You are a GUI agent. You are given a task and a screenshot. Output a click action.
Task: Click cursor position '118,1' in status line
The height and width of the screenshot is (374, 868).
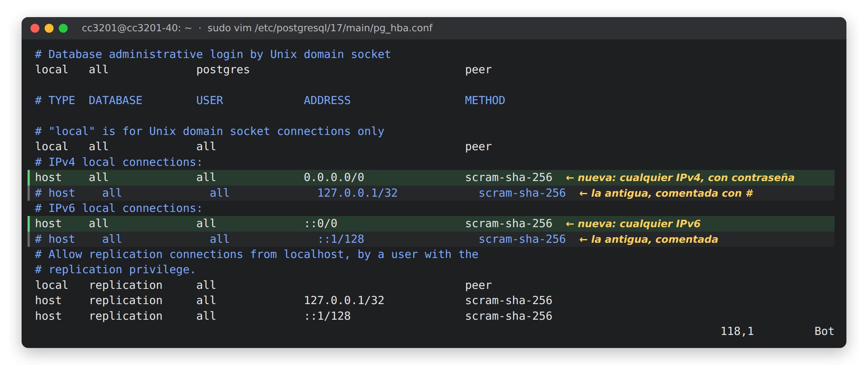pos(737,331)
